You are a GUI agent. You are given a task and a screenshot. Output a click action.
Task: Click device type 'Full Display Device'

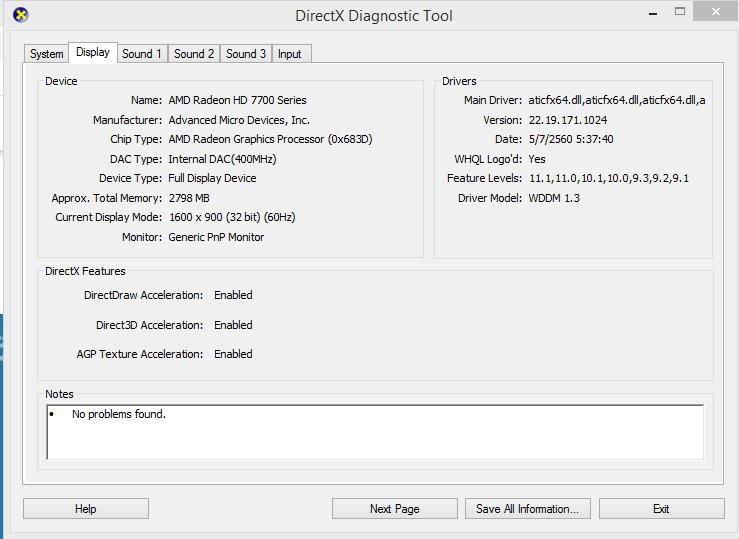point(213,179)
